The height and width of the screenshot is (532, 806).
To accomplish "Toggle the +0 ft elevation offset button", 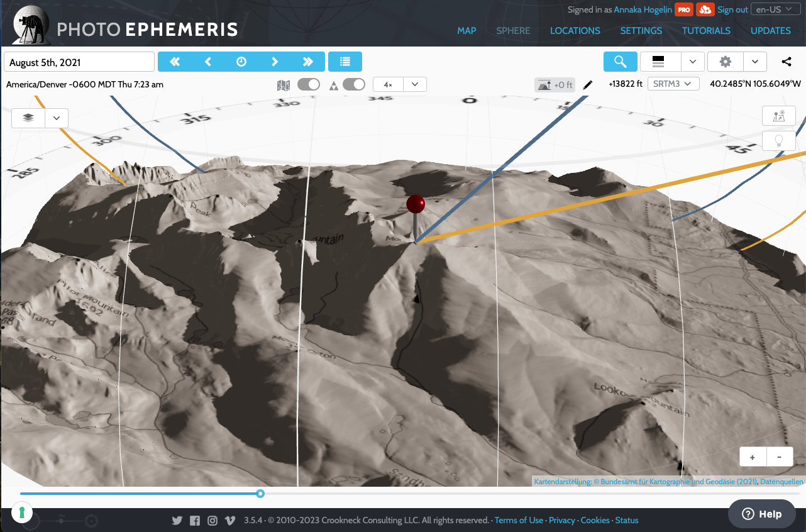I will 555,84.
